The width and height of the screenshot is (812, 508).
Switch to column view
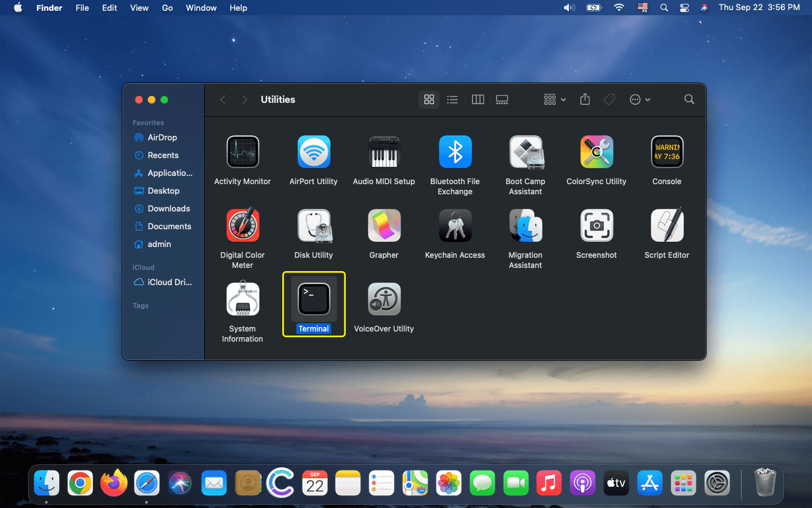pyautogui.click(x=478, y=99)
